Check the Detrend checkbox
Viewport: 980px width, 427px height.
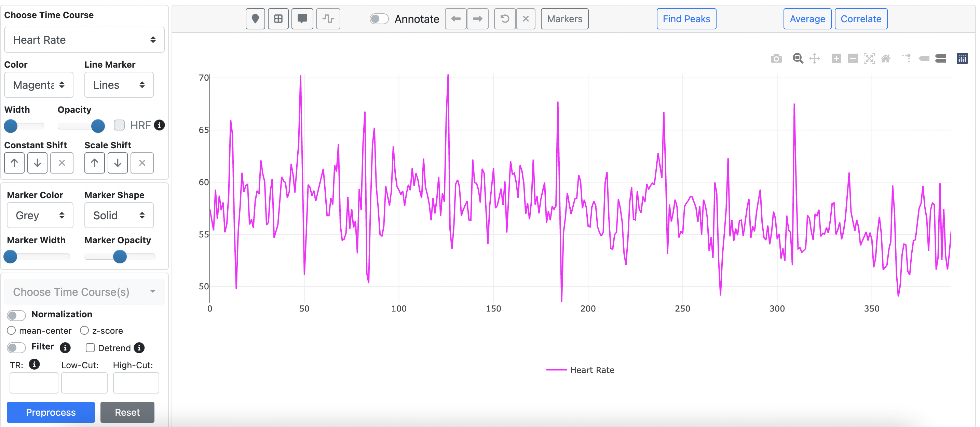point(90,347)
